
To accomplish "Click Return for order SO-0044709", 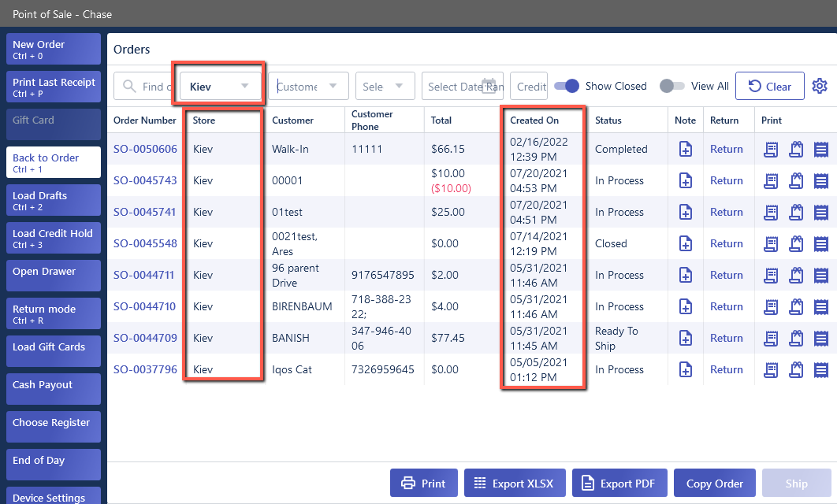I will point(726,338).
